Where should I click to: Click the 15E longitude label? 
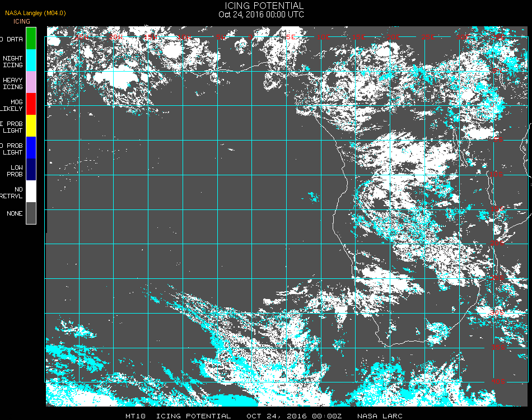358,37
